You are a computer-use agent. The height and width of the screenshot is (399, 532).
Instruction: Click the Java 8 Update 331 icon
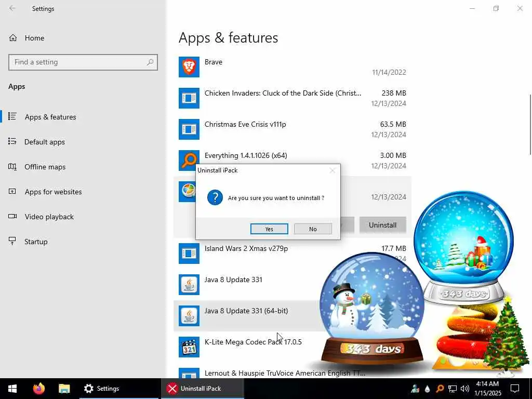(189, 285)
